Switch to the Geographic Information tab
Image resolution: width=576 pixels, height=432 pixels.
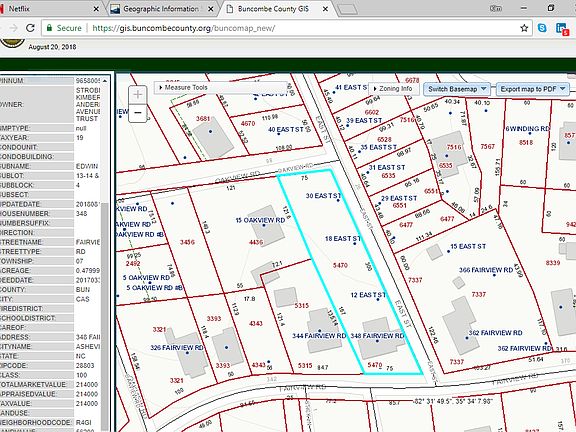(162, 9)
